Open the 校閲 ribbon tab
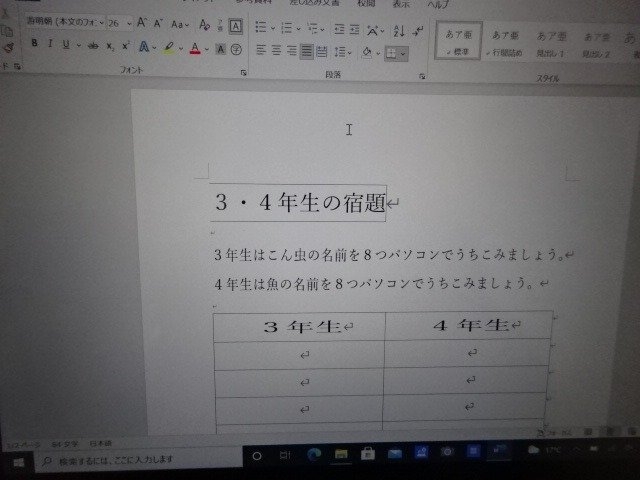640x480 pixels. pyautogui.click(x=366, y=4)
